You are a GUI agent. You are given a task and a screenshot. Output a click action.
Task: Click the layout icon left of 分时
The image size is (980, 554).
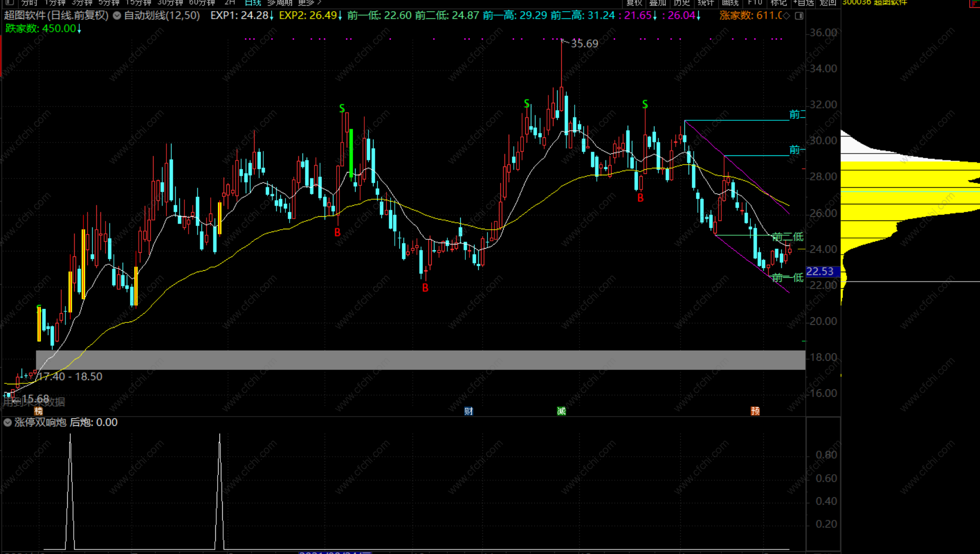click(x=9, y=3)
